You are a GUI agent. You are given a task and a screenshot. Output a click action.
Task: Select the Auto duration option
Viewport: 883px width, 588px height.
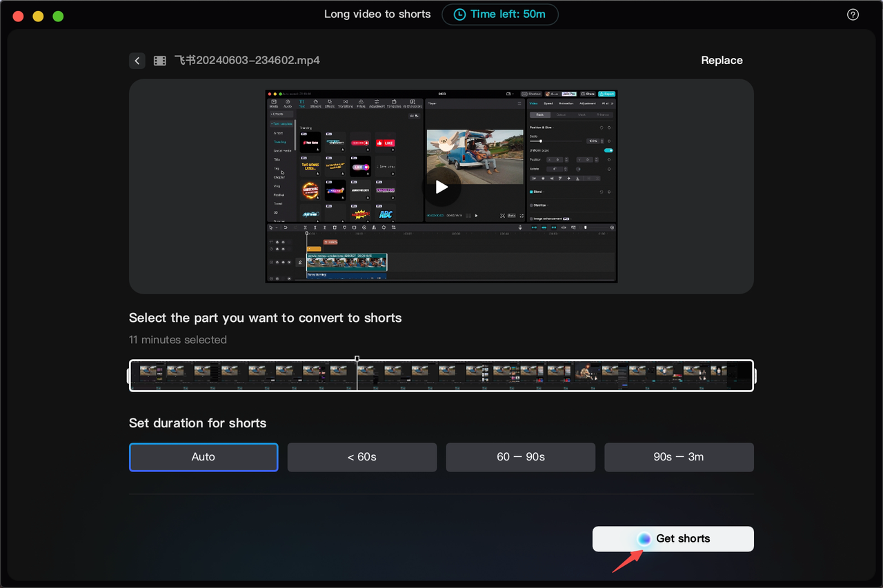[x=203, y=457]
